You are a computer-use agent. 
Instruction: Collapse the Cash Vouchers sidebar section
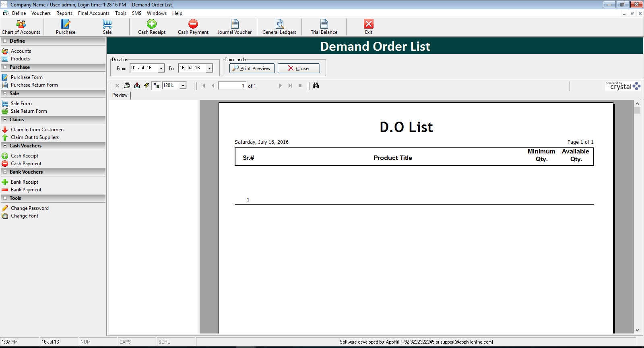coord(5,146)
